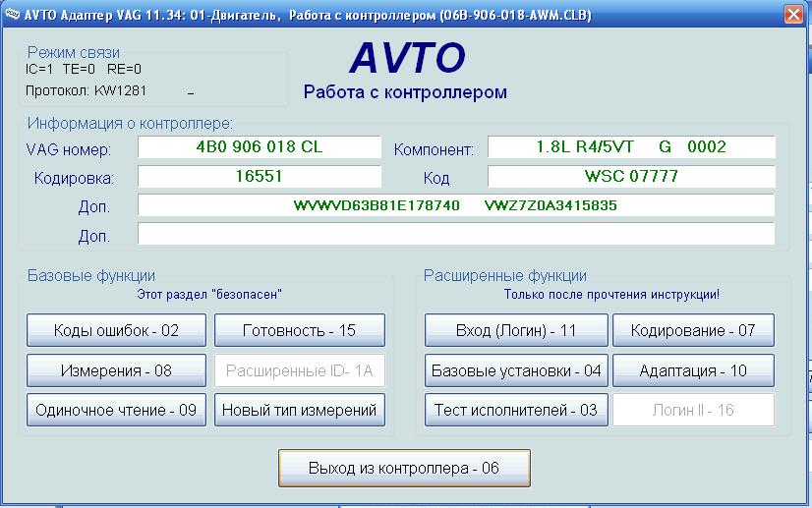The image size is (812, 508).
Task: Select Одиночное чтение - 09
Action: pos(117,410)
